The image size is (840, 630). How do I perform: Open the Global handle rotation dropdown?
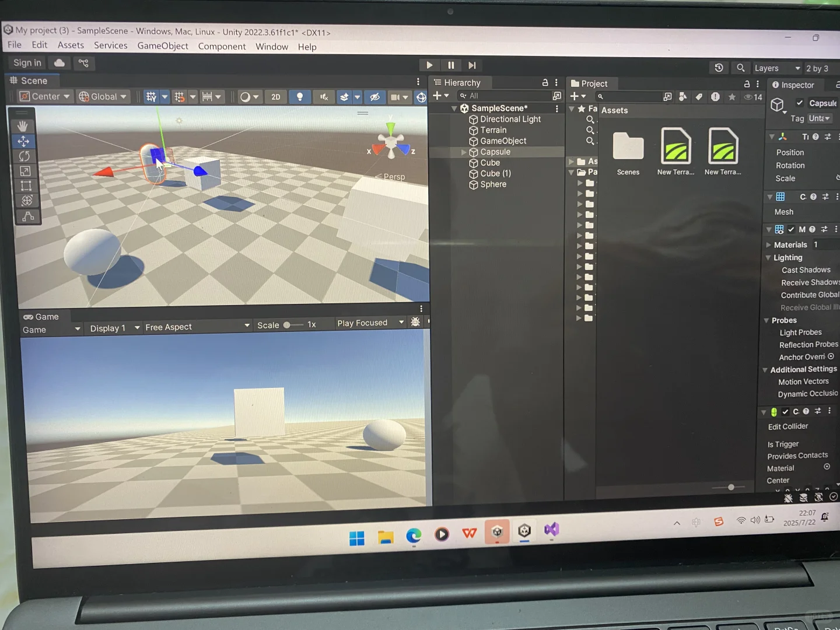103,96
